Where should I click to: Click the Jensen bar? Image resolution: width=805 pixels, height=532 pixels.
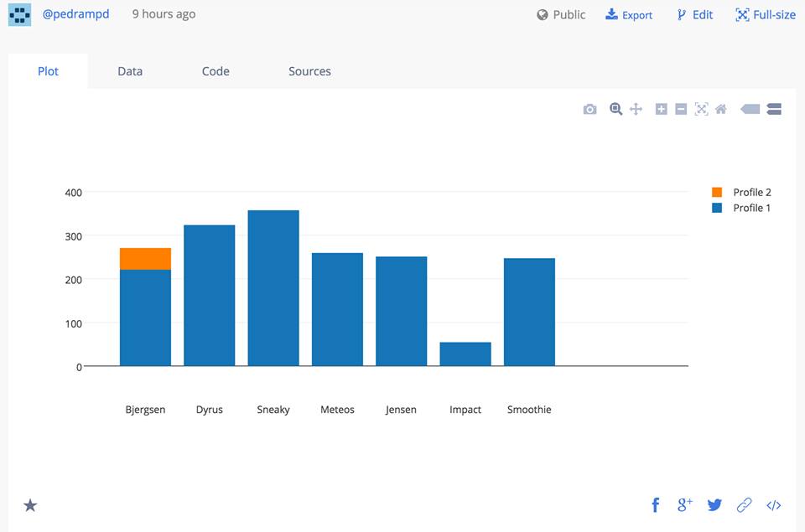[x=402, y=311]
